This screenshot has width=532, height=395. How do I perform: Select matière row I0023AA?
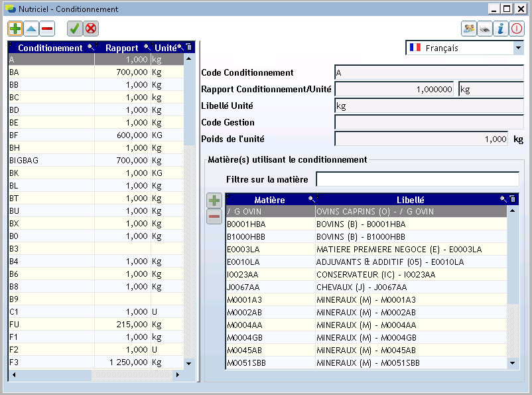366,274
